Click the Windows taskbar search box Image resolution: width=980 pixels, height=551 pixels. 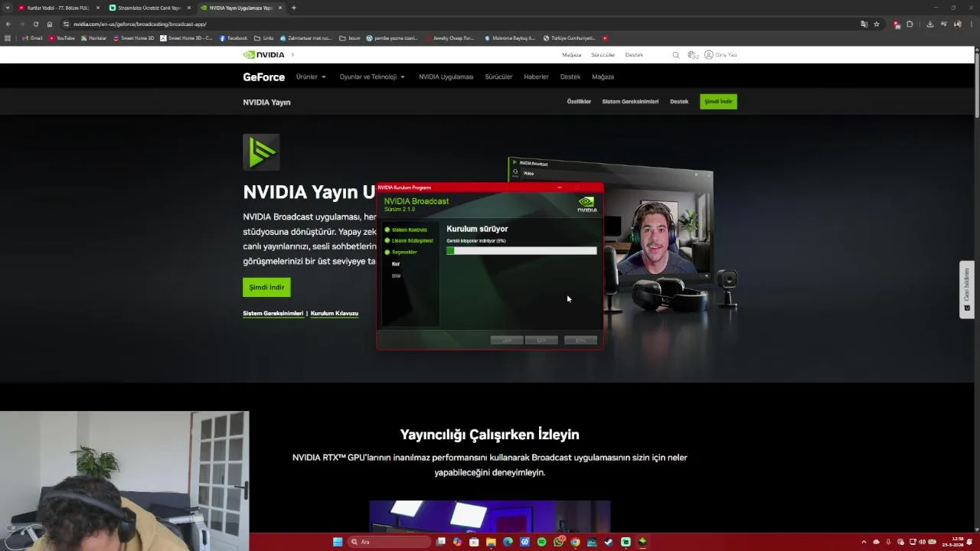coord(388,542)
